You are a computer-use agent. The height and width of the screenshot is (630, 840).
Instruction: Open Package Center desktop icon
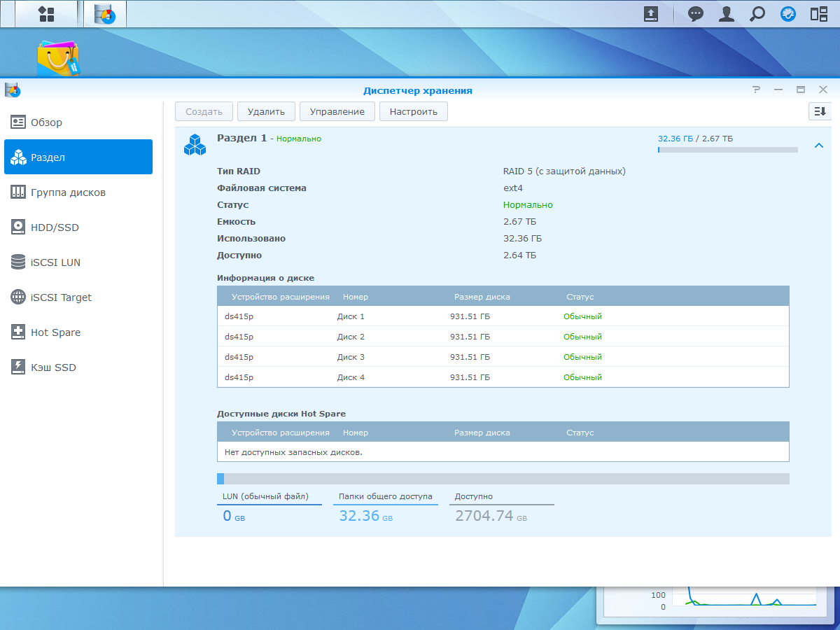coord(58,58)
